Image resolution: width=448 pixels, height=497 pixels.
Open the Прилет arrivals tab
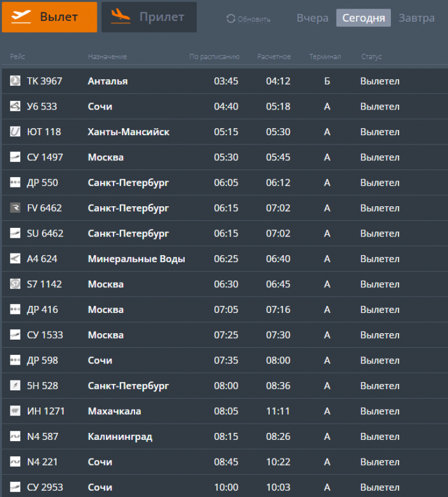click(149, 17)
